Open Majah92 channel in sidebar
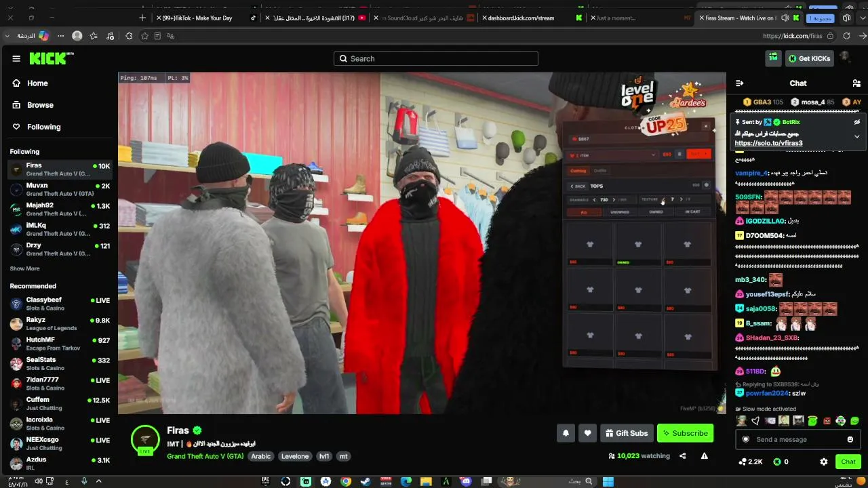 click(60, 209)
